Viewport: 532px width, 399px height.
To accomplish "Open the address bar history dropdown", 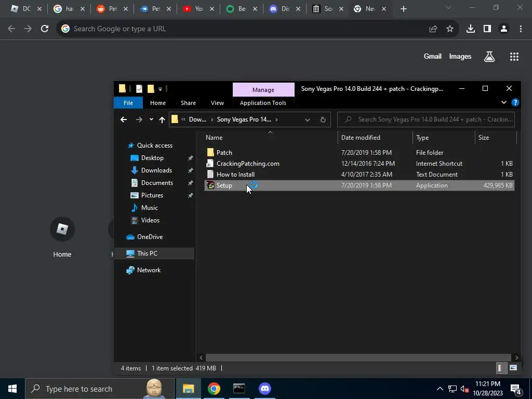I will [x=308, y=119].
